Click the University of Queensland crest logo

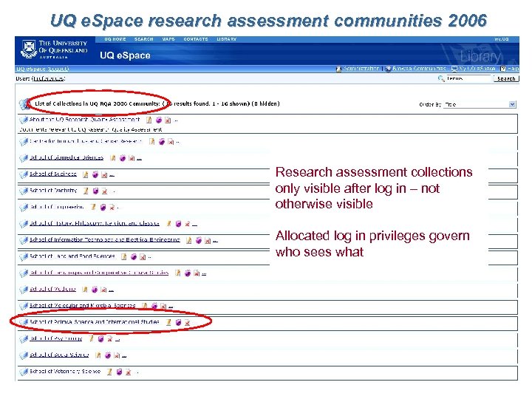pos(29,50)
